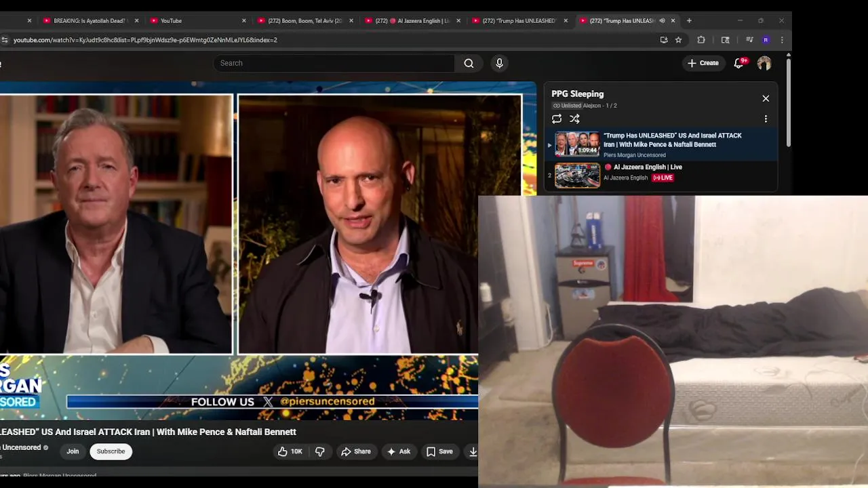
Task: Open the browser Extensions puzzle icon
Action: point(701,40)
